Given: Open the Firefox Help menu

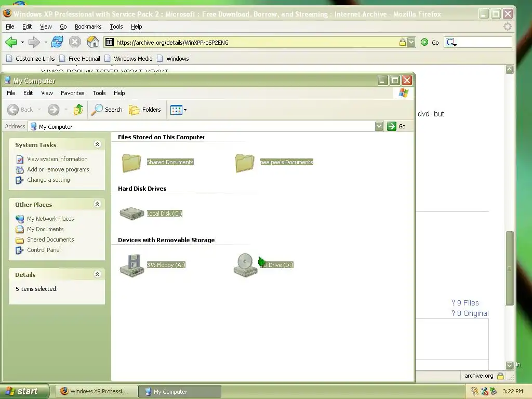Looking at the screenshot, I should click(x=137, y=26).
